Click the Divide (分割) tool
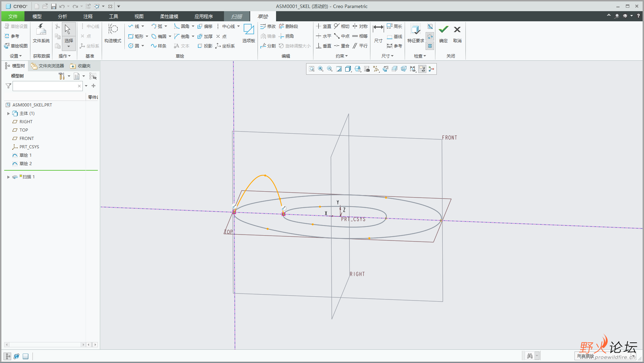Viewport: 644px width, 363px height. [268, 46]
